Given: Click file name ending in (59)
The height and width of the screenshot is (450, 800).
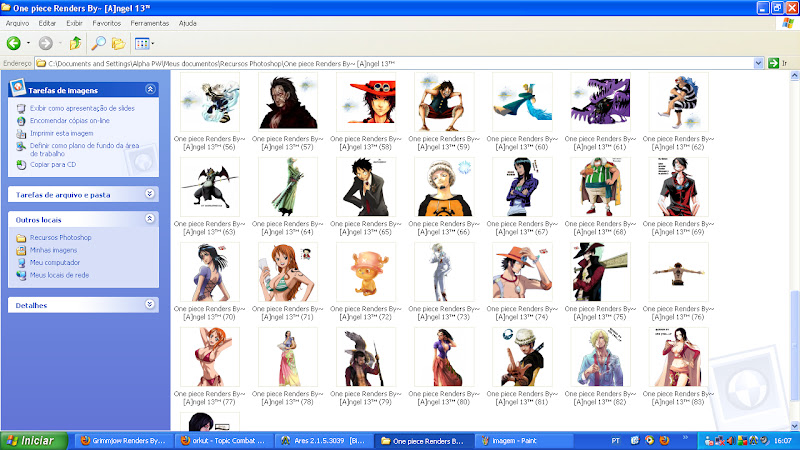Looking at the screenshot, I should tap(444, 143).
